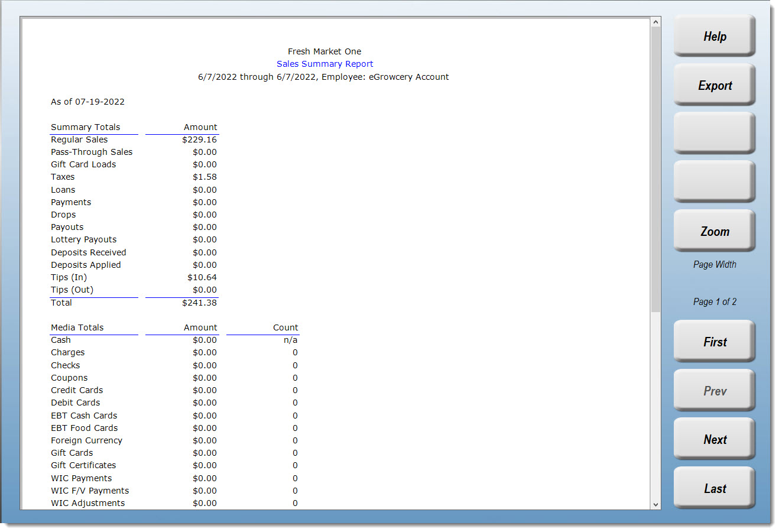Click the Credit Cards row label

click(77, 390)
